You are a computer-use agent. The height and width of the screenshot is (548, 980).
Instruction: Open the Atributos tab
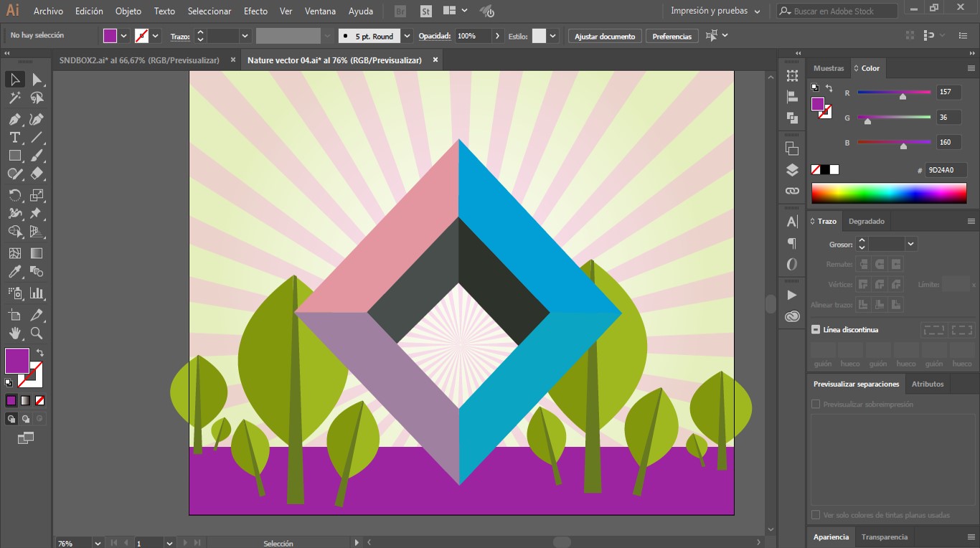[928, 384]
